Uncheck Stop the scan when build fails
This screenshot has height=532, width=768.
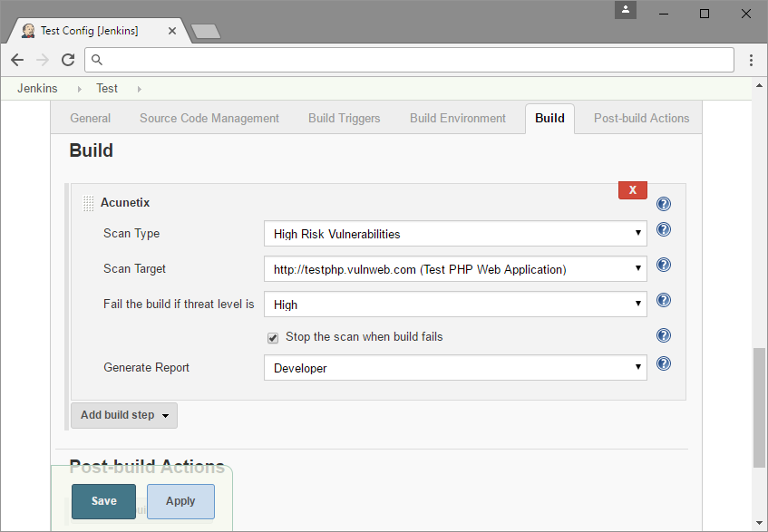click(x=272, y=337)
